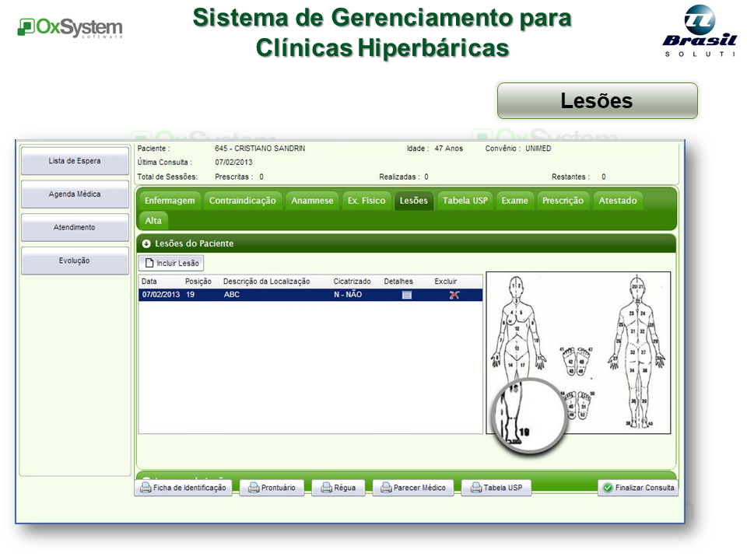Collapse the Lesões do Paciente section
The height and width of the screenshot is (560, 747).
point(146,243)
